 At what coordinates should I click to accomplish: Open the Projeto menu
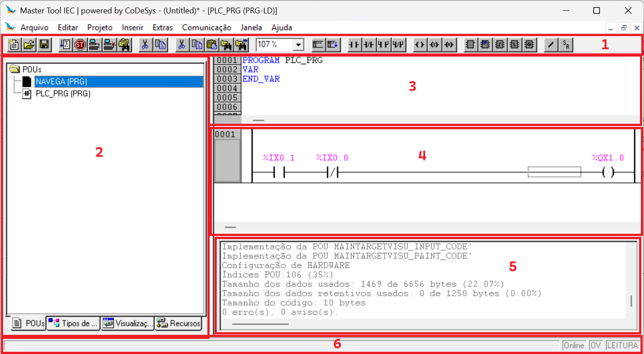[x=100, y=28]
